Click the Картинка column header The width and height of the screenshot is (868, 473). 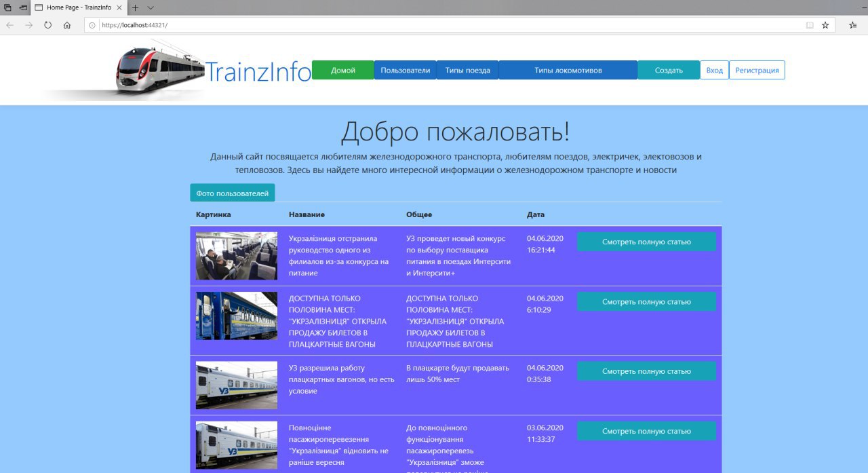pos(214,214)
